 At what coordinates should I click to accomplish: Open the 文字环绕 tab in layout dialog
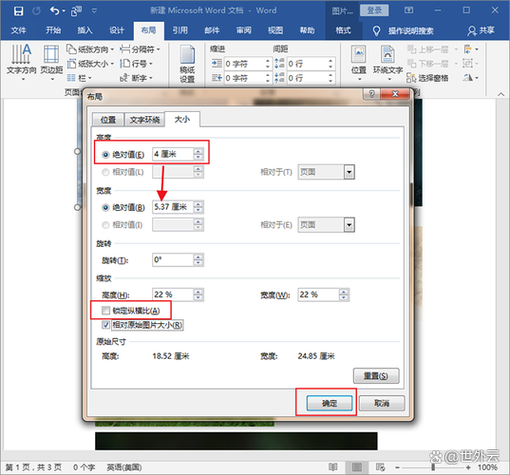pyautogui.click(x=145, y=120)
